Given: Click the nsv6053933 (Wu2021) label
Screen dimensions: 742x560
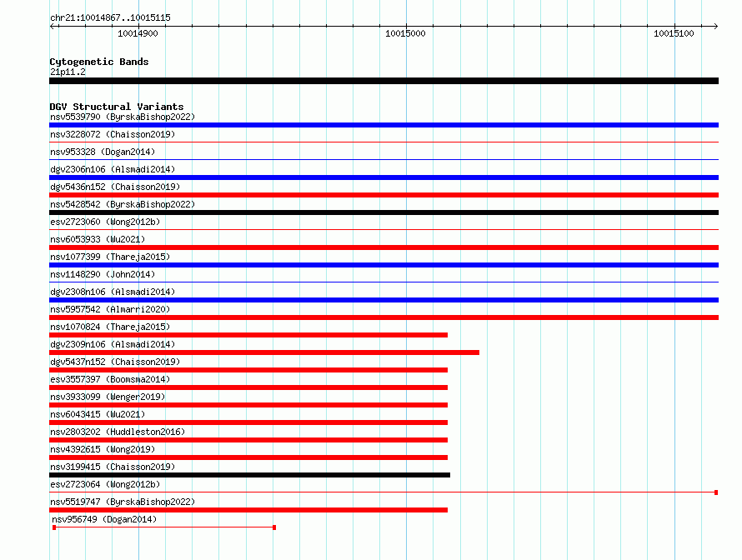Looking at the screenshot, I should (x=98, y=239).
